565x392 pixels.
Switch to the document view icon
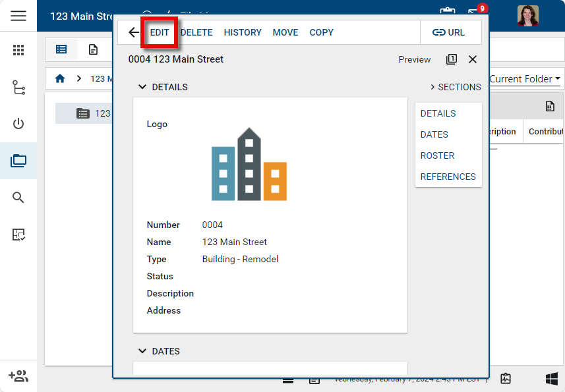point(94,49)
